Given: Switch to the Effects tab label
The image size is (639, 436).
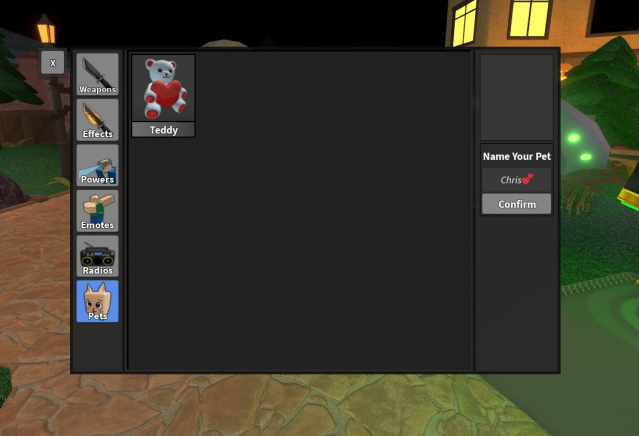Looking at the screenshot, I should click(97, 134).
